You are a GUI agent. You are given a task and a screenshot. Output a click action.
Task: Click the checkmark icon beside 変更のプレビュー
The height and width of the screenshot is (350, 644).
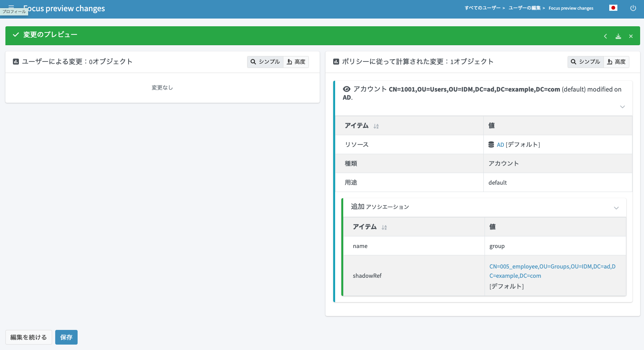(x=16, y=35)
